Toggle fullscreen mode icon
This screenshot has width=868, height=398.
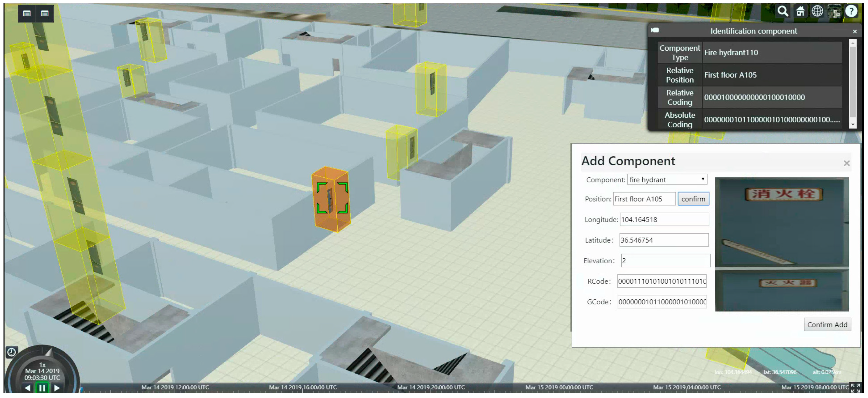point(855,388)
